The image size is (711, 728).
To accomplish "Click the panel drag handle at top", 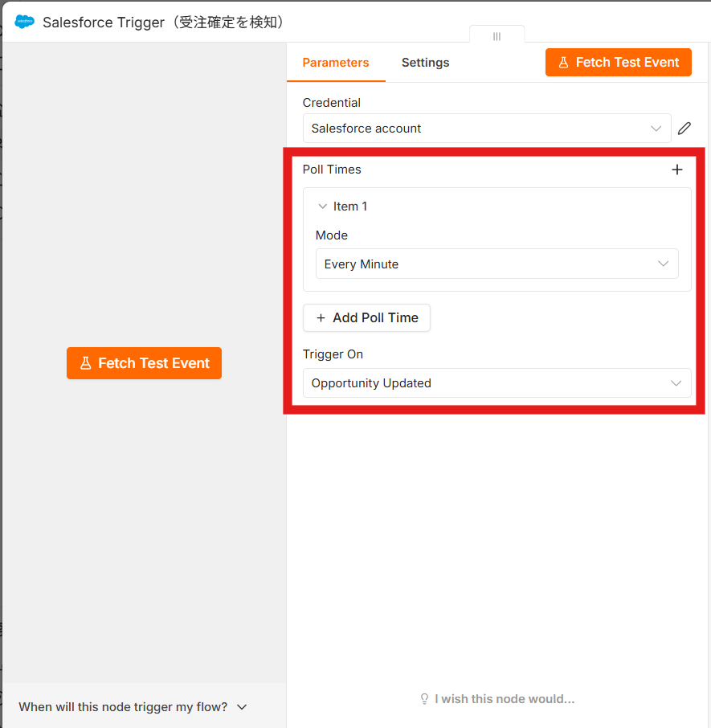I will 496,36.
